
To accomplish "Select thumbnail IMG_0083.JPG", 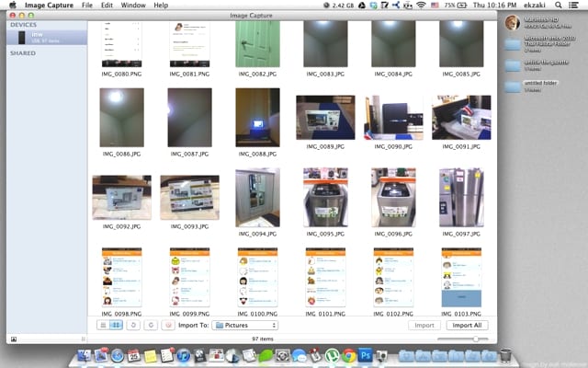I will click(325, 44).
